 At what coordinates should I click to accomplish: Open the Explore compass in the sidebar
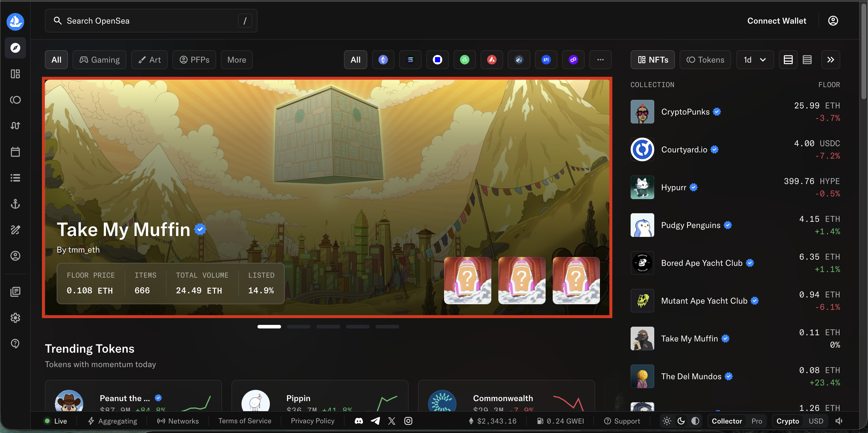point(15,48)
